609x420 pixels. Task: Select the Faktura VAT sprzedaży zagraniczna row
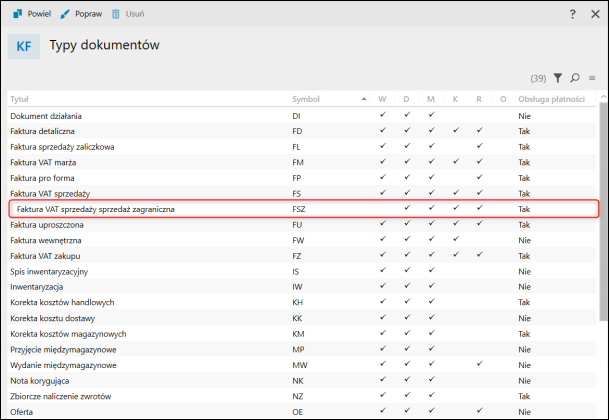pos(96,209)
